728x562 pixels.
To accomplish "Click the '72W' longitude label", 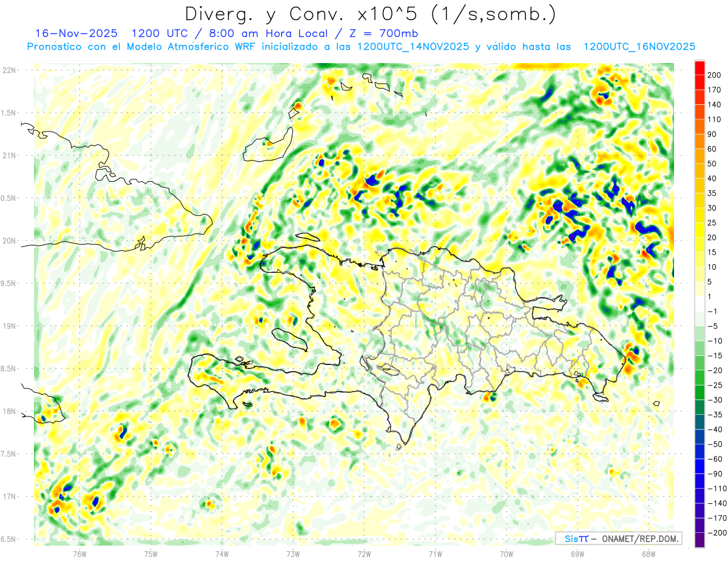I will pyautogui.click(x=364, y=554).
